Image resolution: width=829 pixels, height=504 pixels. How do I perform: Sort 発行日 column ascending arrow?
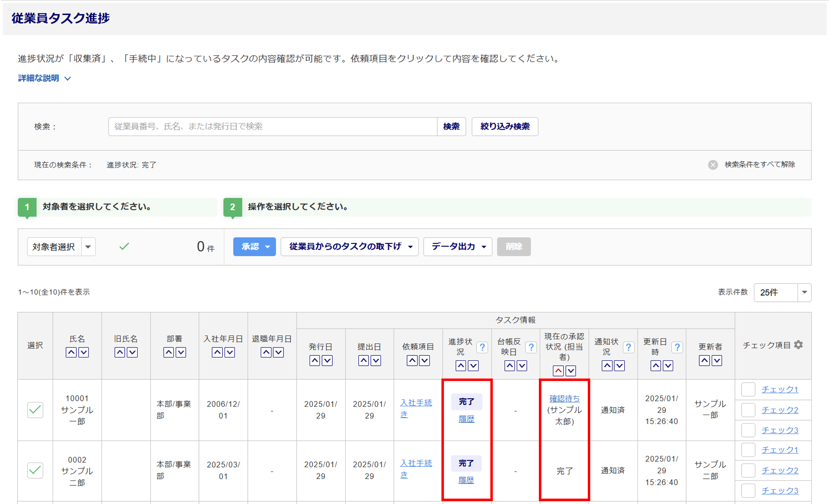pyautogui.click(x=315, y=361)
